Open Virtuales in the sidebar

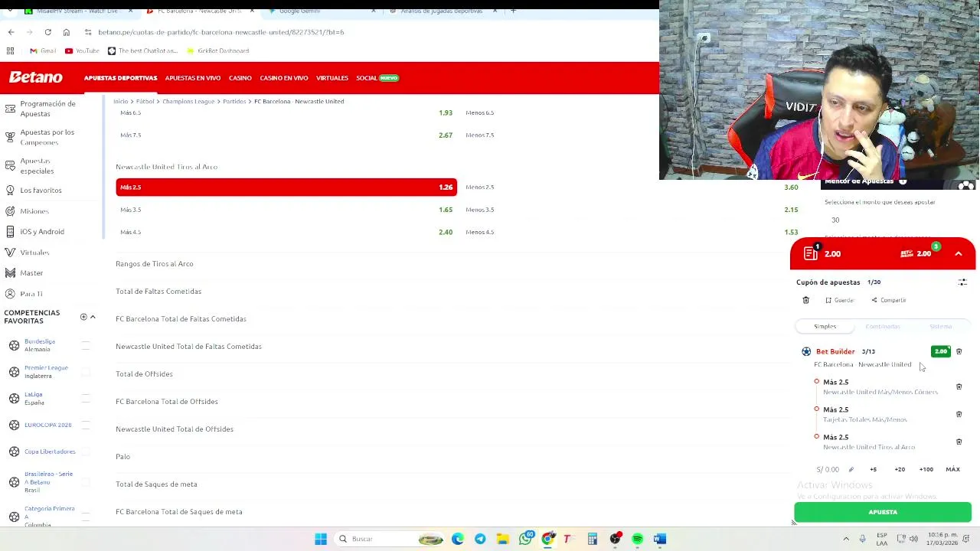(34, 252)
